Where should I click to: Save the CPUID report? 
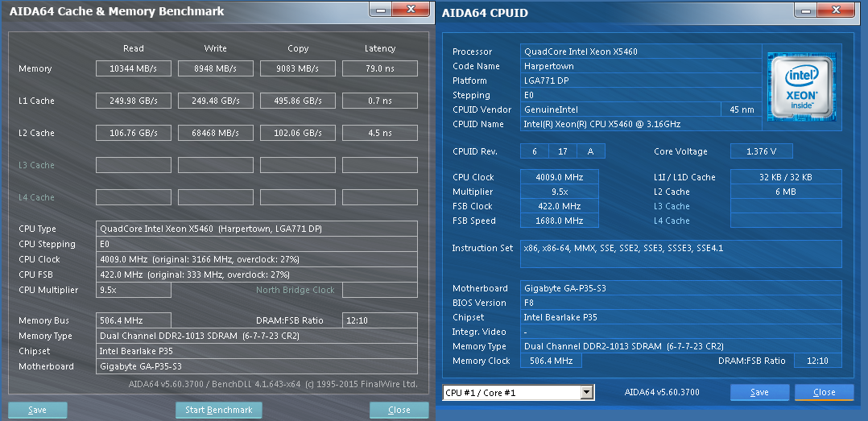pos(759,392)
